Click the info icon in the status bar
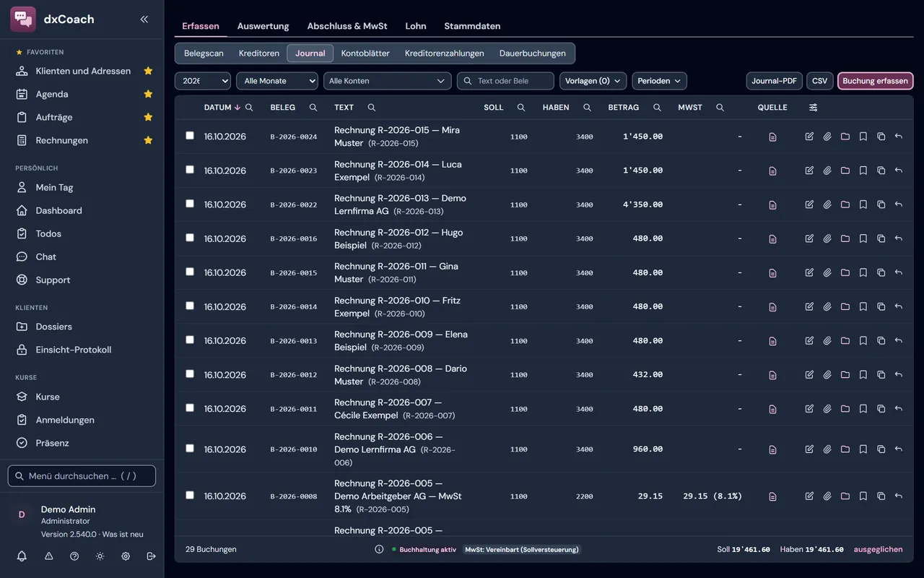Image resolution: width=924 pixels, height=578 pixels. click(x=379, y=549)
